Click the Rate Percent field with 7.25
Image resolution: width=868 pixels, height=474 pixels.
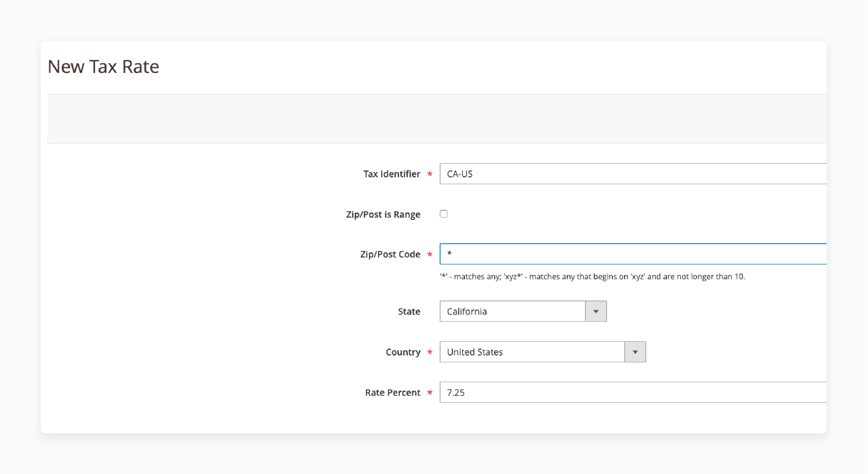[633, 392]
